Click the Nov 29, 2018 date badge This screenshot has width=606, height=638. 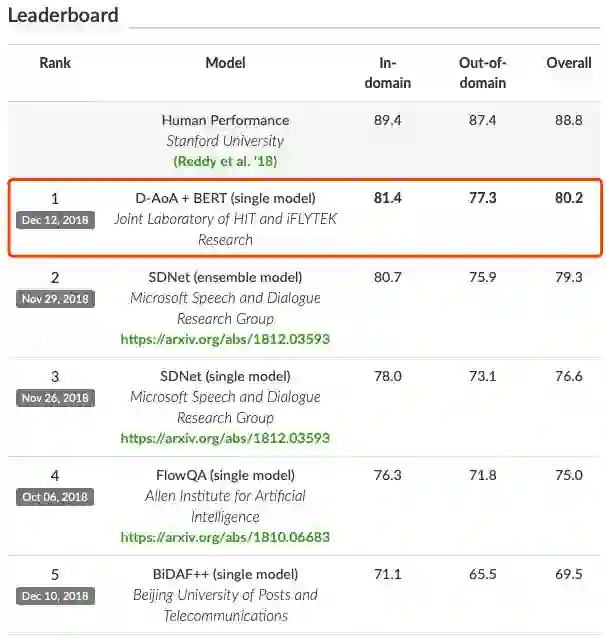coord(55,298)
